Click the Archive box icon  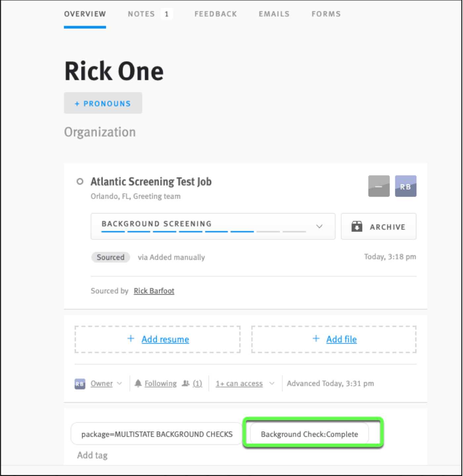tap(357, 226)
